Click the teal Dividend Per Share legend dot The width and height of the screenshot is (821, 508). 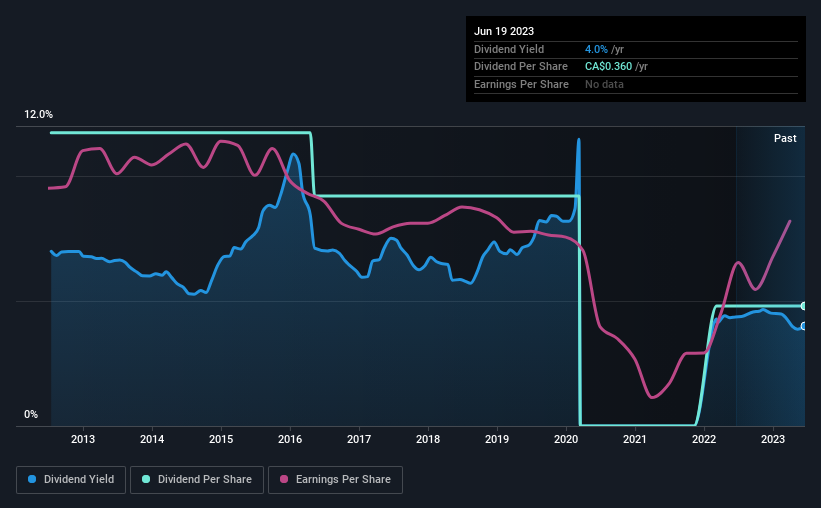(146, 479)
